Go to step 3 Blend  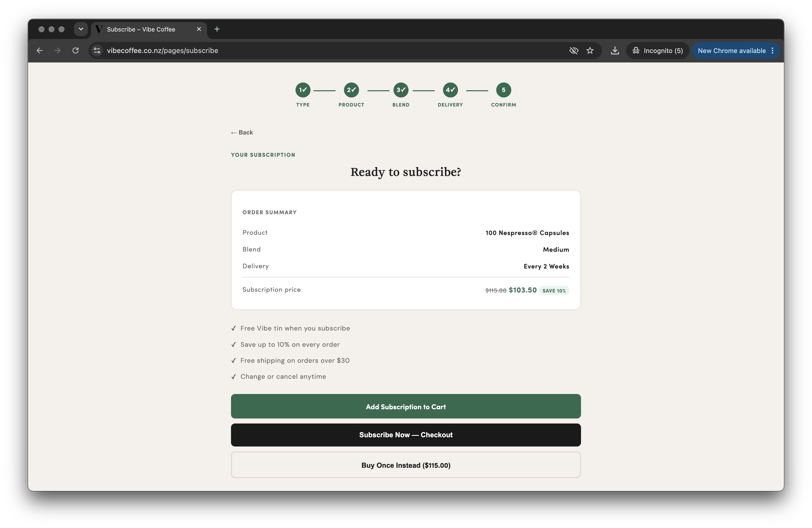pos(401,90)
